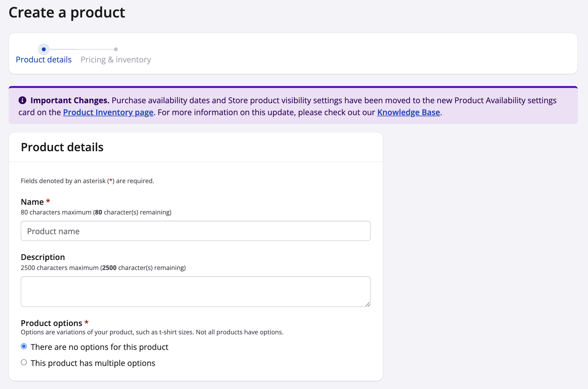Select 'This product has multiple options' radio
Screen dimensions: 588x389
tap(24, 362)
